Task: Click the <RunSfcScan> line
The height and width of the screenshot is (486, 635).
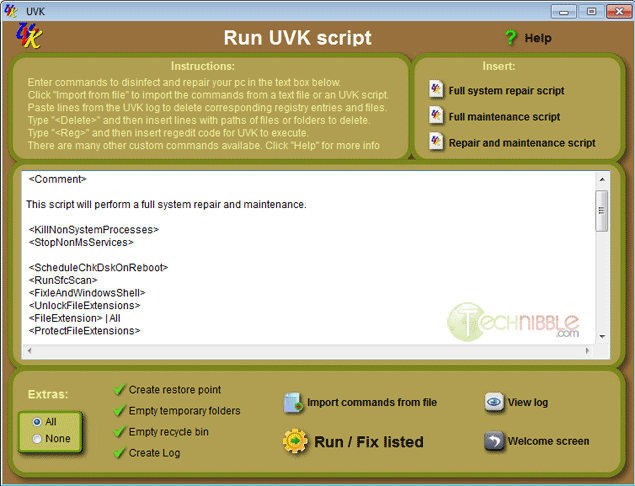Action: [x=63, y=280]
